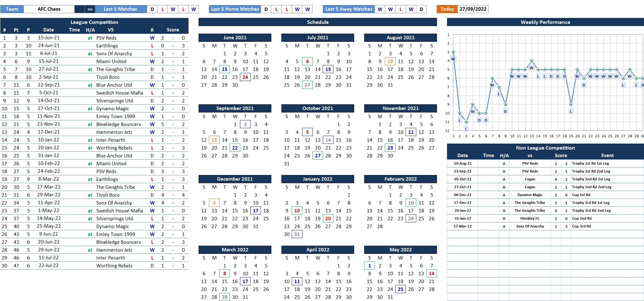The image size is (644, 301).
Task: Select the Last 5 Away Matches label
Action: (x=349, y=9)
